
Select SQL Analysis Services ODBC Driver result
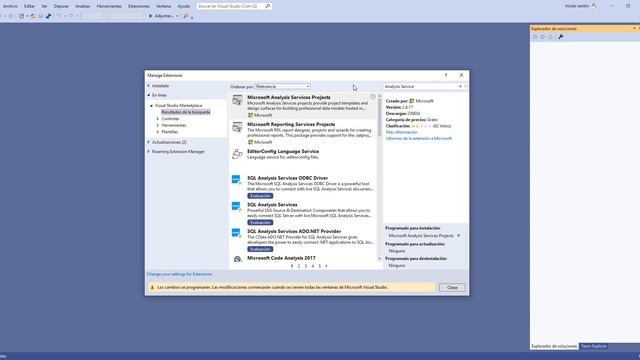(303, 187)
